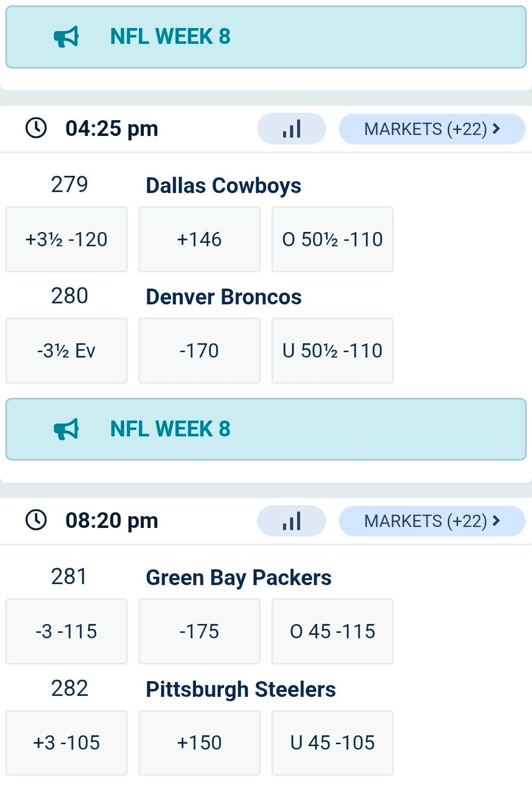Click megaphone icon in second NFL Week 8 banner
This screenshot has width=532, height=787.
(66, 429)
